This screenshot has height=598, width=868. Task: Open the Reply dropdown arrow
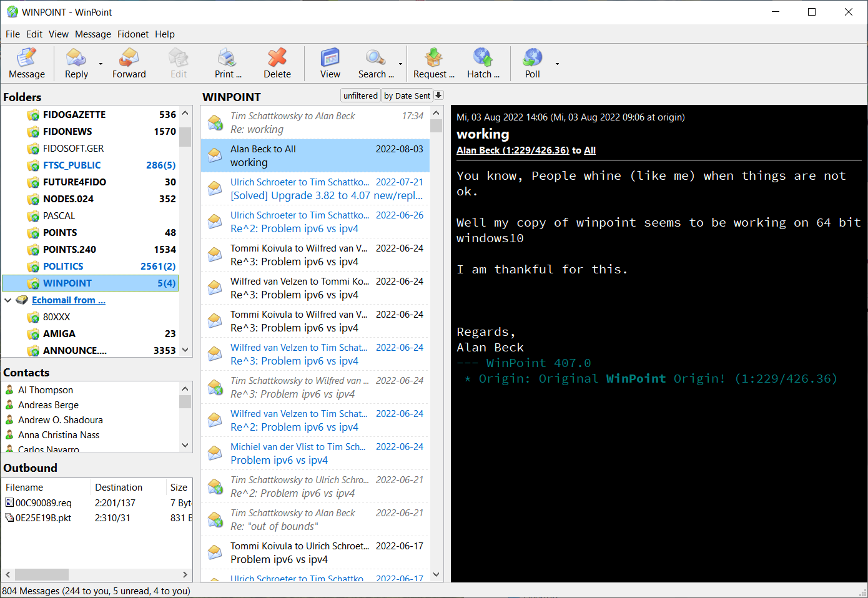tap(101, 64)
